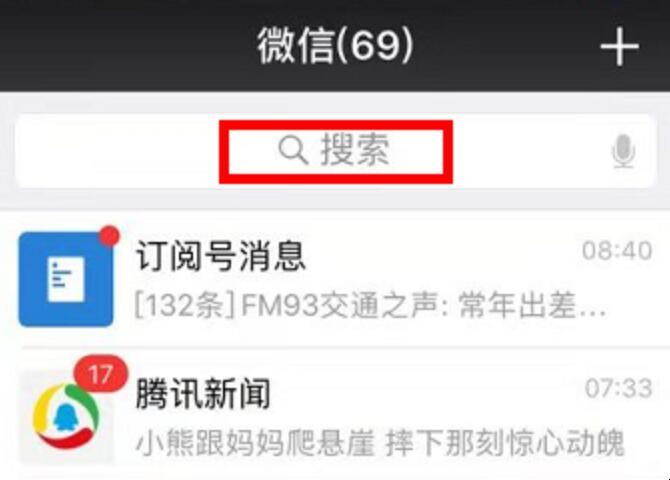Tap search bar area beside microphone
The height and width of the screenshot is (480, 670).
click(x=530, y=151)
